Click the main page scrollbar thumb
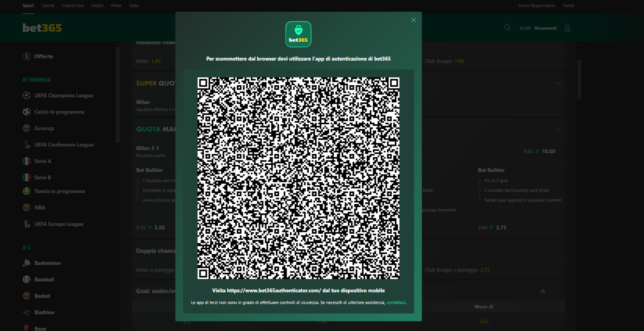The height and width of the screenshot is (331, 644). [x=579, y=79]
